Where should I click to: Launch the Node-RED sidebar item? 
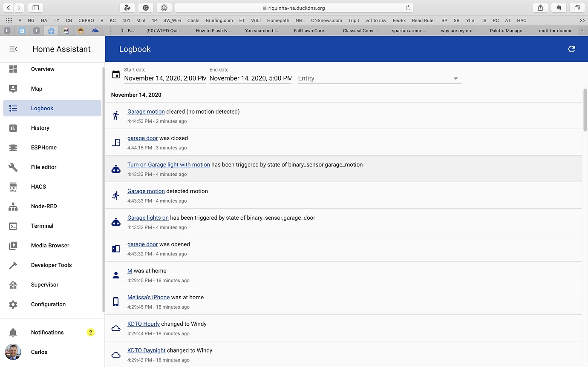click(x=44, y=206)
